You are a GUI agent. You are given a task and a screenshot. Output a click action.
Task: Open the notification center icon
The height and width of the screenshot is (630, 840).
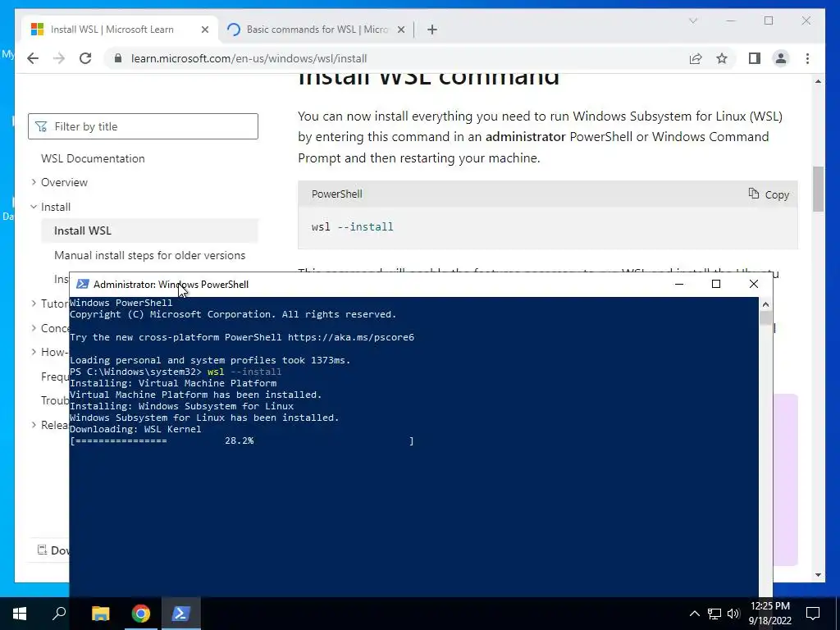point(813,614)
